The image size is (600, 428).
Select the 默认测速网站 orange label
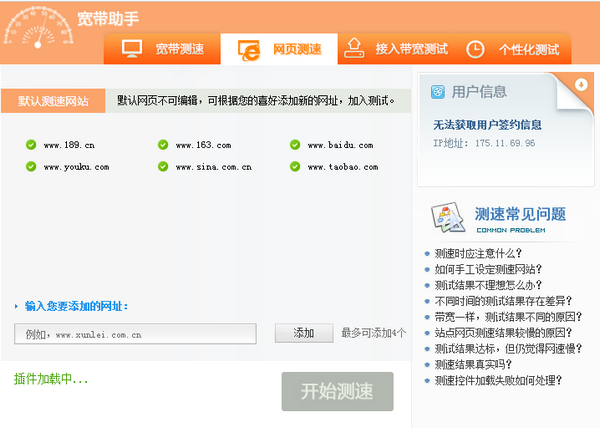53,101
